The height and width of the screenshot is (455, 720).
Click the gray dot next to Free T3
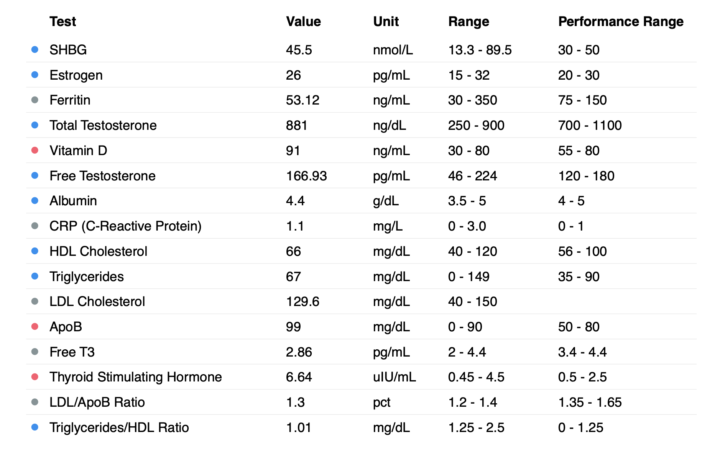(34, 352)
